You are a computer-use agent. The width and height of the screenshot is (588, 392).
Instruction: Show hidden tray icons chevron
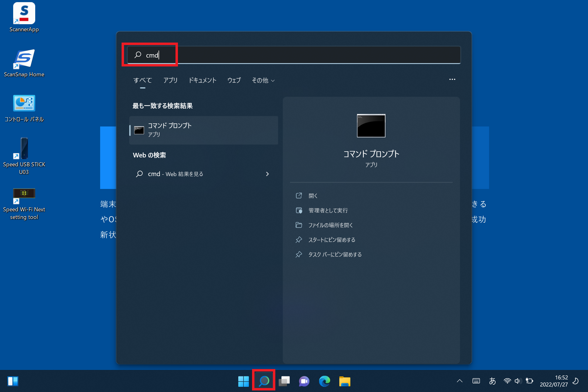tap(459, 381)
